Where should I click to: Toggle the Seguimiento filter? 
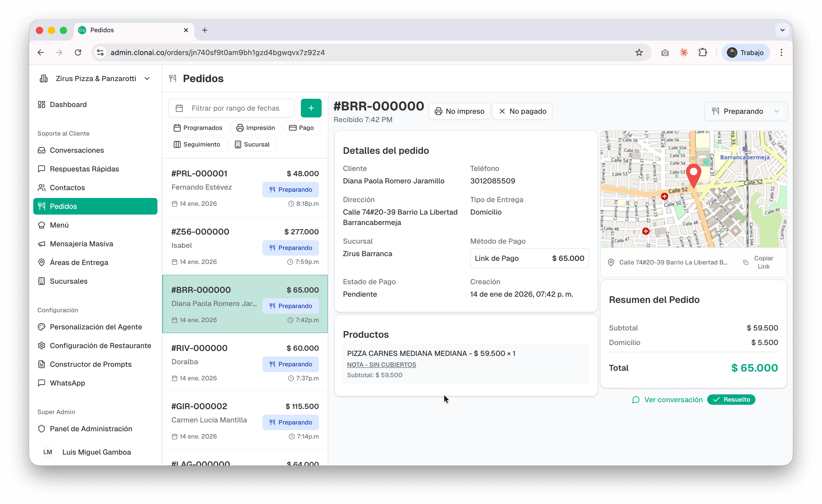tap(197, 144)
